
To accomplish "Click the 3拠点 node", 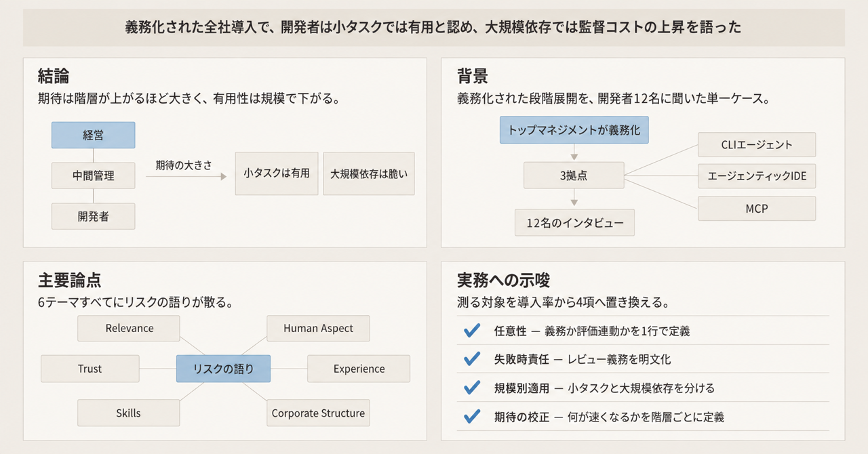I will [574, 176].
